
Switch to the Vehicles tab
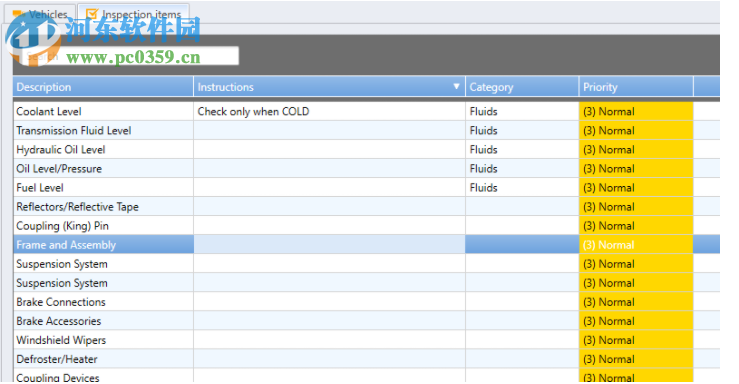(x=40, y=14)
